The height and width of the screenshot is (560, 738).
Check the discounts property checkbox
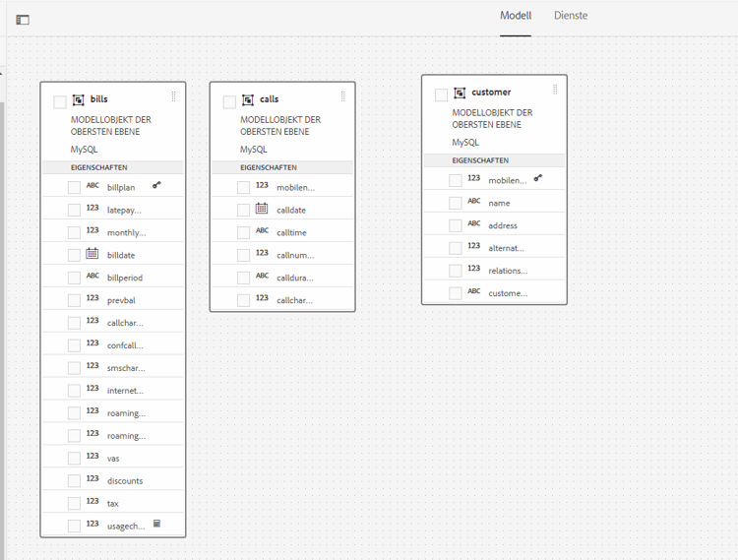[x=74, y=481]
